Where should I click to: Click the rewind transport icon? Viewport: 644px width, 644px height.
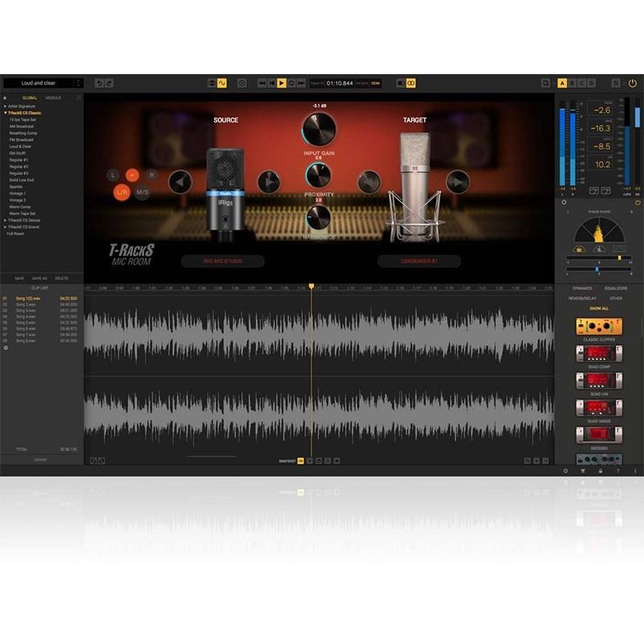click(262, 82)
